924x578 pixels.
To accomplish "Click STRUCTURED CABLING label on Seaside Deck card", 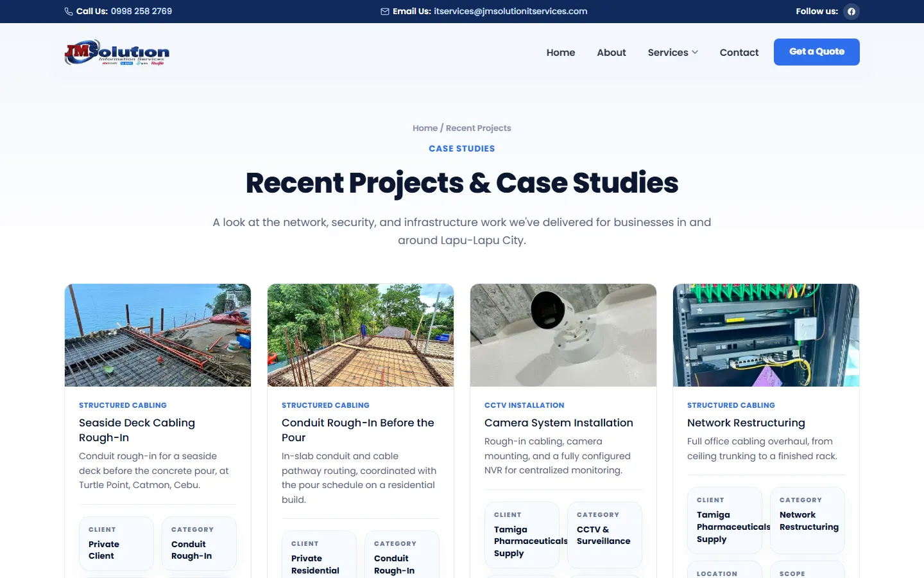I will coord(123,405).
